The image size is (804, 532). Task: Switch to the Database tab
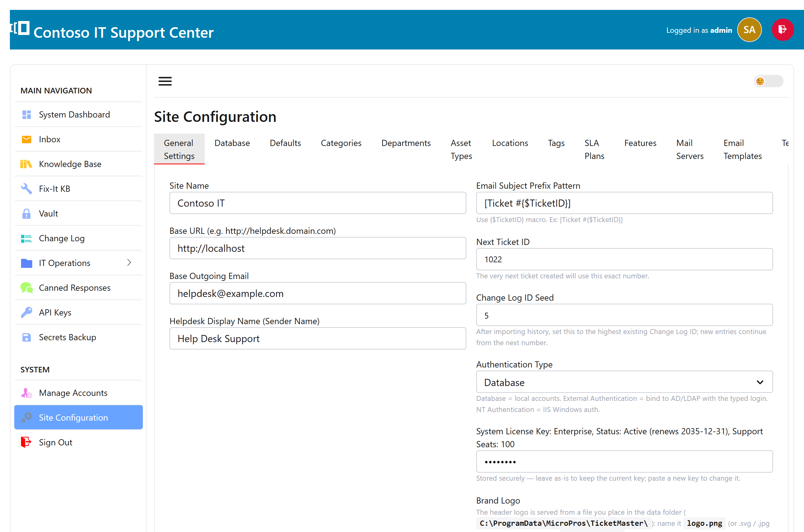232,143
